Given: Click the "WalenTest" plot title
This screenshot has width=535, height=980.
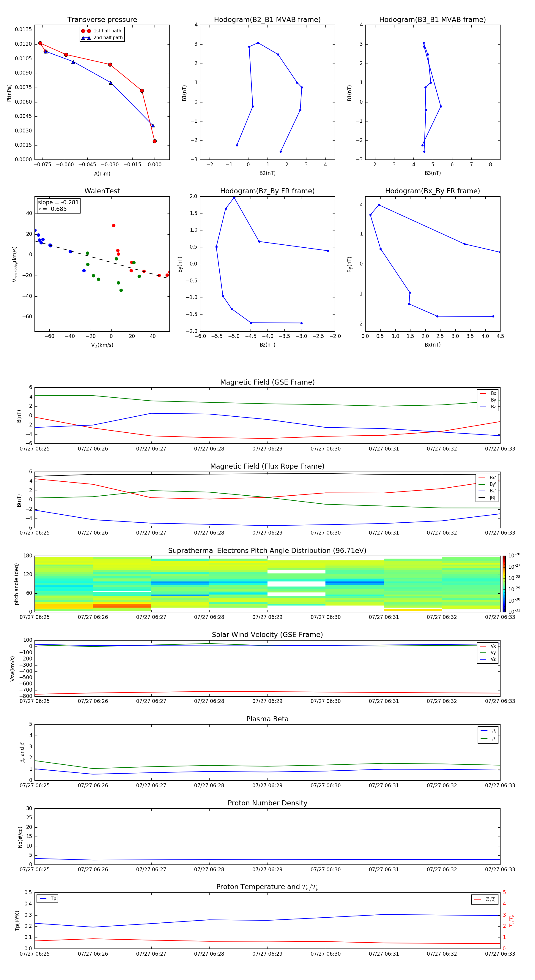Looking at the screenshot, I should tap(102, 191).
